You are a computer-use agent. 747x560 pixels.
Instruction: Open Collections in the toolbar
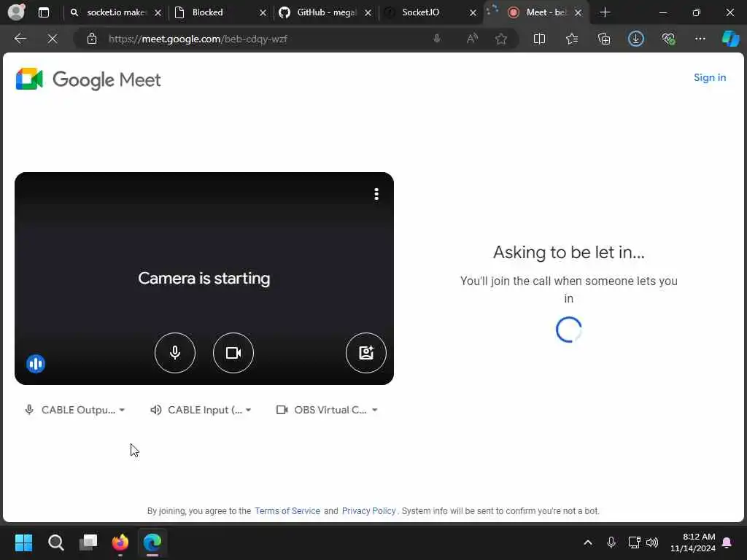(x=604, y=39)
